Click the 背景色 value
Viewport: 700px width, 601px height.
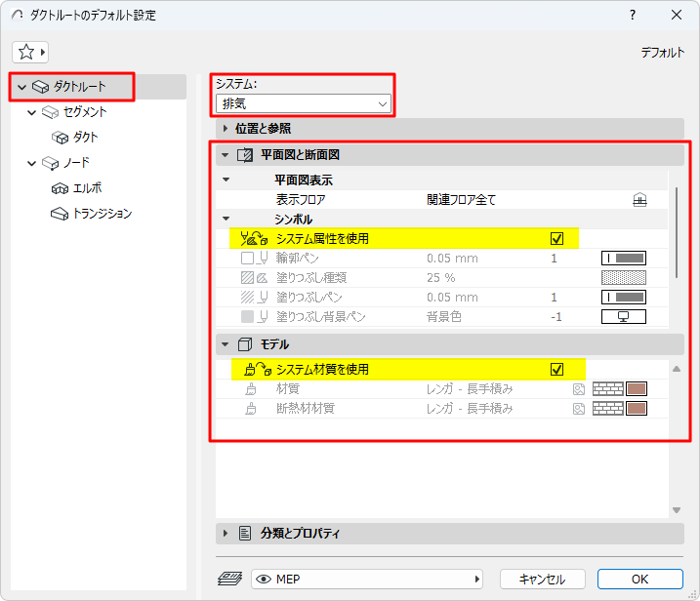[x=444, y=317]
